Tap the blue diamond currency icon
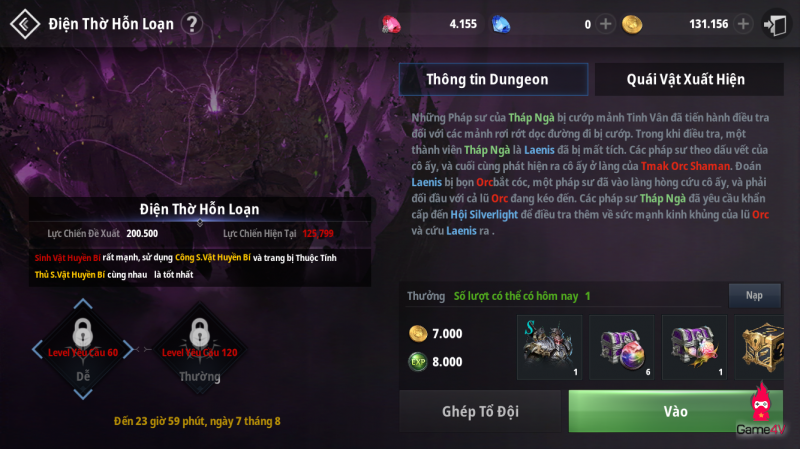Image resolution: width=800 pixels, height=449 pixels. [x=501, y=24]
